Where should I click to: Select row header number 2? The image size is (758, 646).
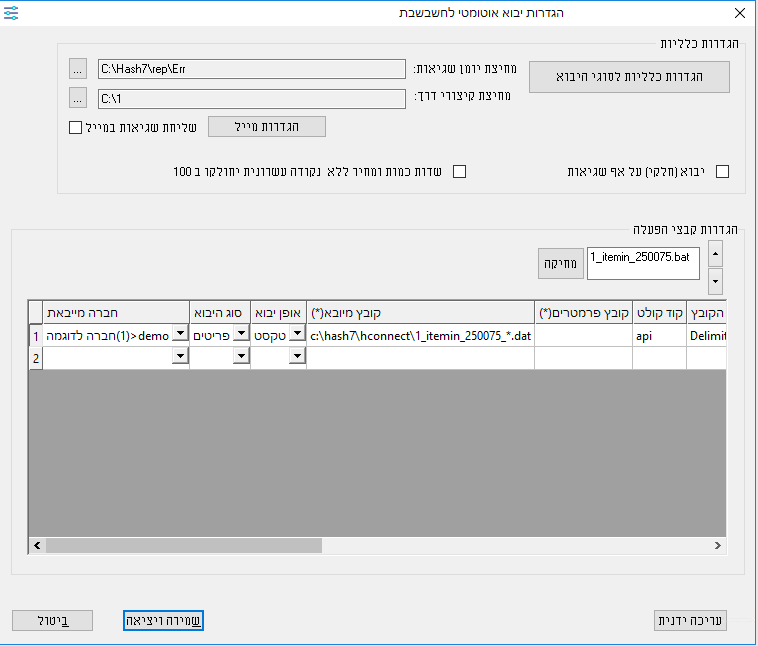pyautogui.click(x=36, y=358)
